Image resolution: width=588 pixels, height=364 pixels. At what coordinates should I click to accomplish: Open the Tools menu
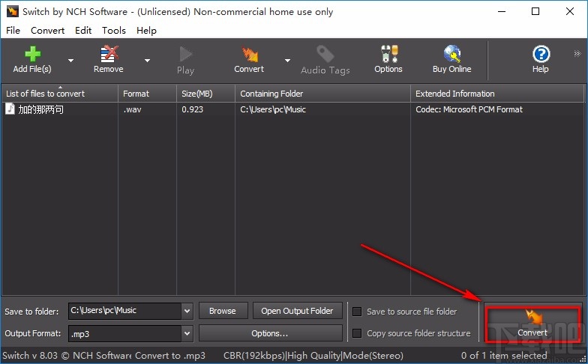tap(114, 30)
